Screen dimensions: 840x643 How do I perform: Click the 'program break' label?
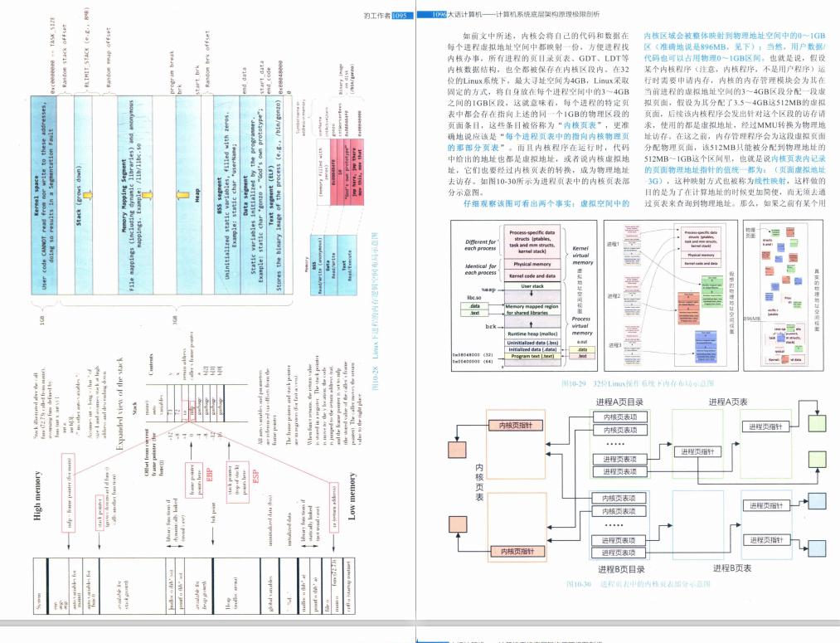pyautogui.click(x=172, y=71)
